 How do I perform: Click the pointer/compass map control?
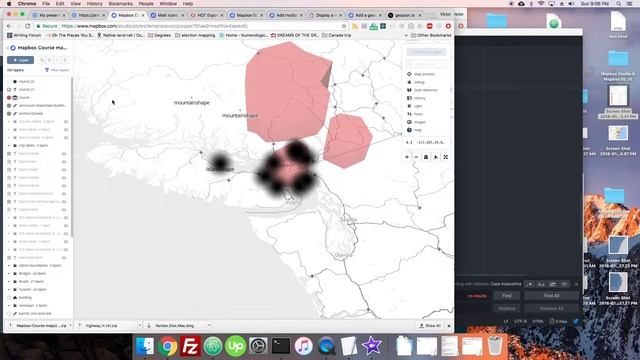click(x=436, y=157)
